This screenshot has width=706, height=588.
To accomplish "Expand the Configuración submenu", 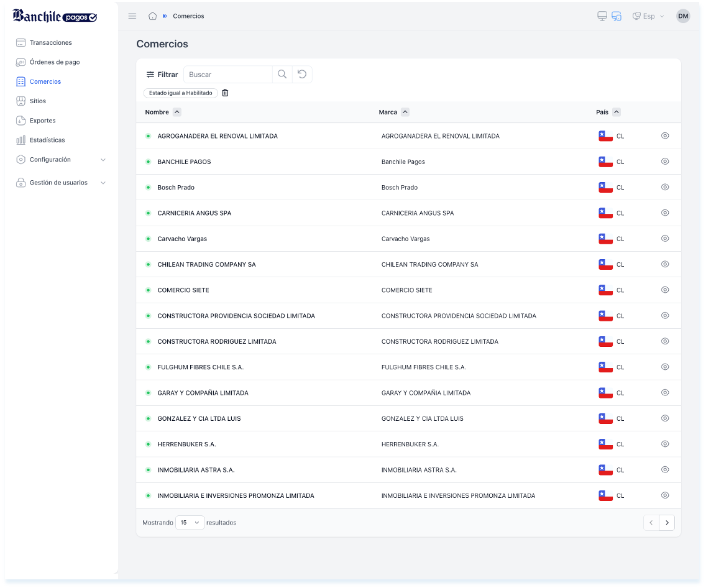I will [x=61, y=159].
